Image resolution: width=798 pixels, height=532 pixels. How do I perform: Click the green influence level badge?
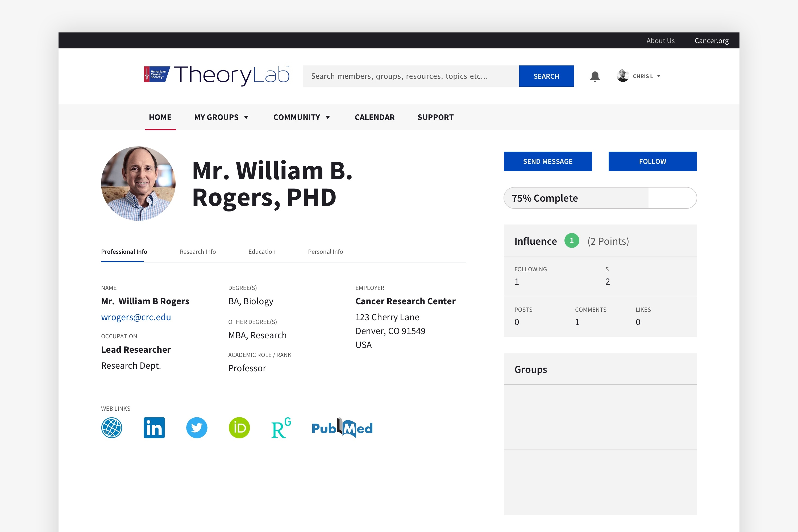[x=572, y=240]
